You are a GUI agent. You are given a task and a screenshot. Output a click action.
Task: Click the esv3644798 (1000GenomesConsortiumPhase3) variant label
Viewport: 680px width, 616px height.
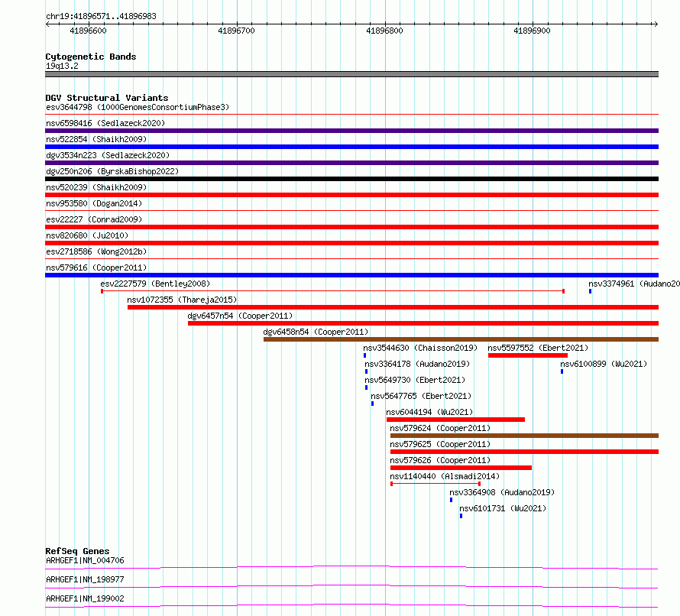pos(138,107)
